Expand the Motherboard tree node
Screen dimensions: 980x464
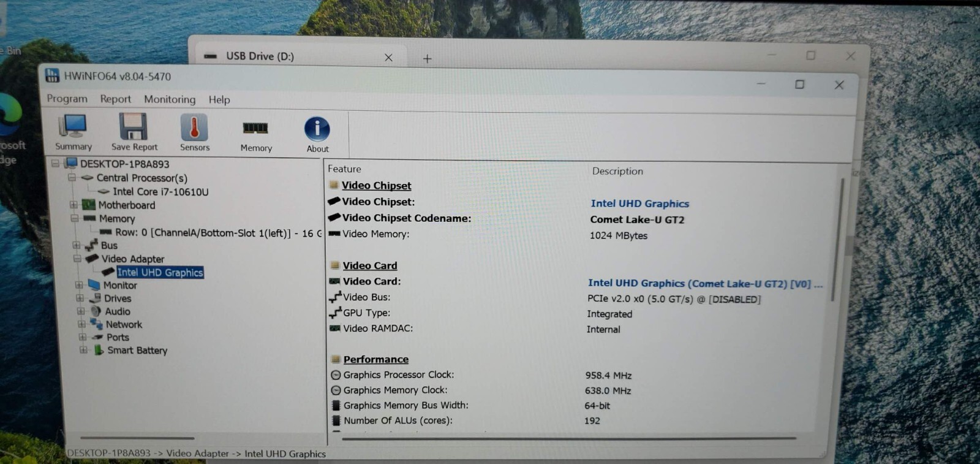[73, 205]
